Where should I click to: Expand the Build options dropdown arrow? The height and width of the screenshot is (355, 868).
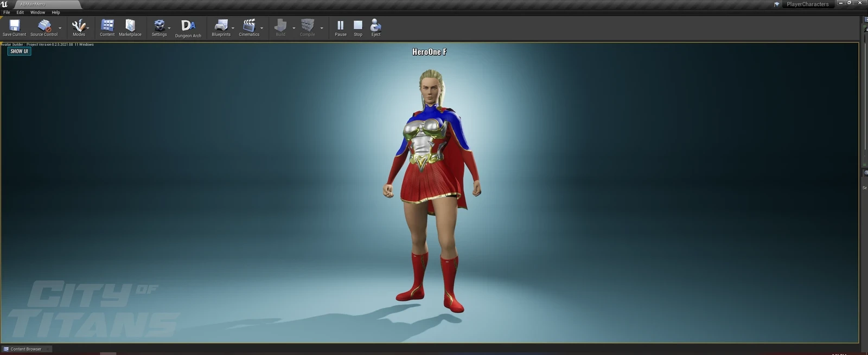pos(294,28)
